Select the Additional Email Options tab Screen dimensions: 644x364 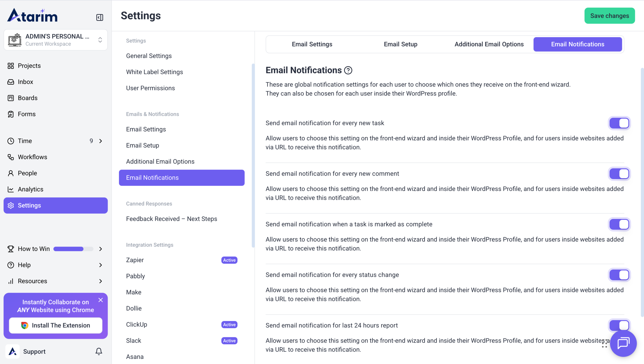(489, 44)
